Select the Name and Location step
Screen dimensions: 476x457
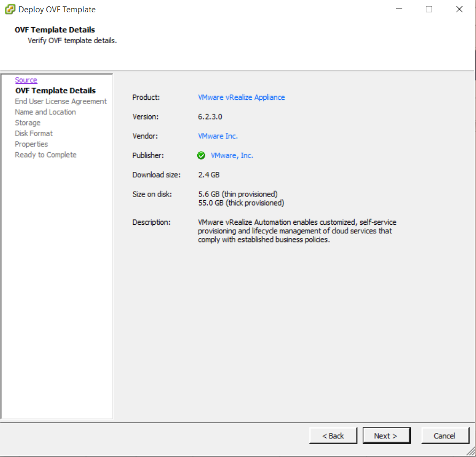coord(45,112)
